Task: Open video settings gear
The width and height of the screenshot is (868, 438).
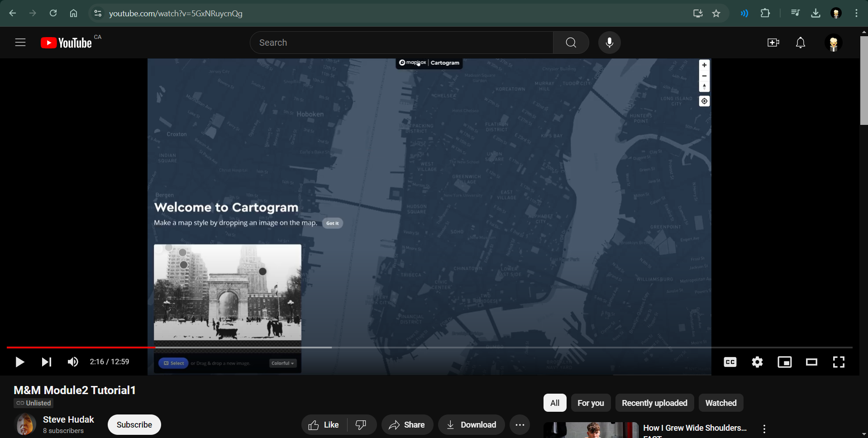Action: click(757, 362)
